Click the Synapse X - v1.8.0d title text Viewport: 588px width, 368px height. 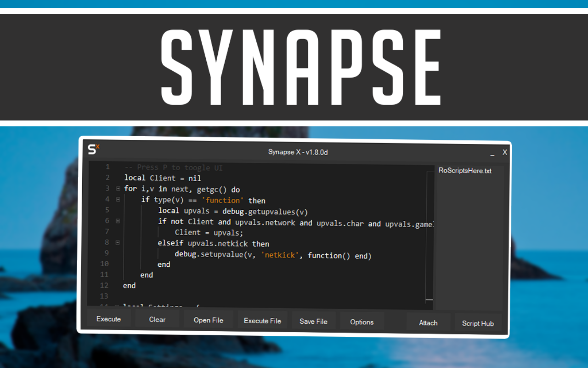pyautogui.click(x=298, y=152)
